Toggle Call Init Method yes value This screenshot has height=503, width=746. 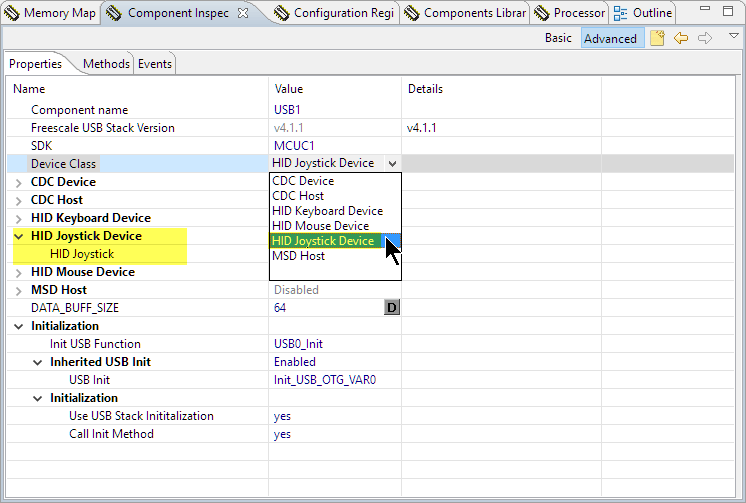tap(282, 434)
